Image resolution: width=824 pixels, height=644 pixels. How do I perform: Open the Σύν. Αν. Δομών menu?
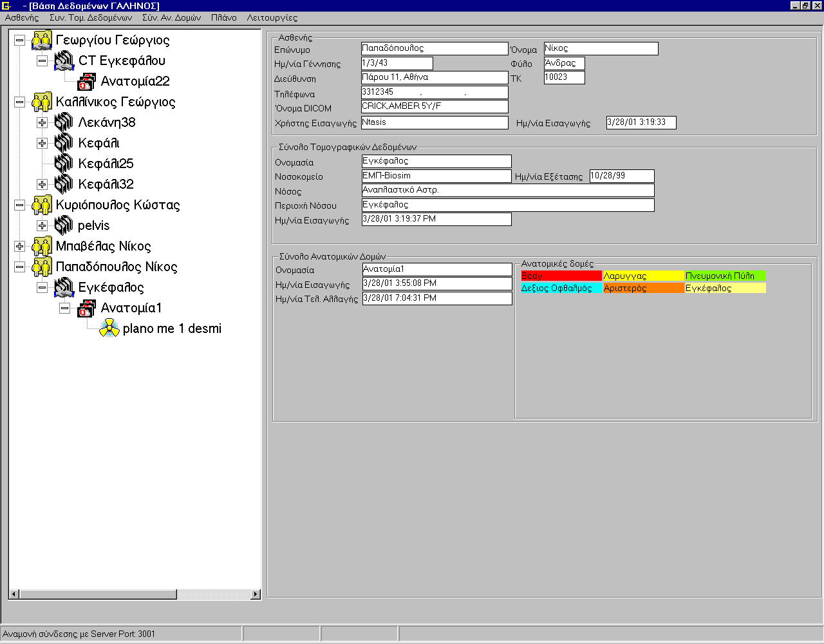click(x=171, y=17)
